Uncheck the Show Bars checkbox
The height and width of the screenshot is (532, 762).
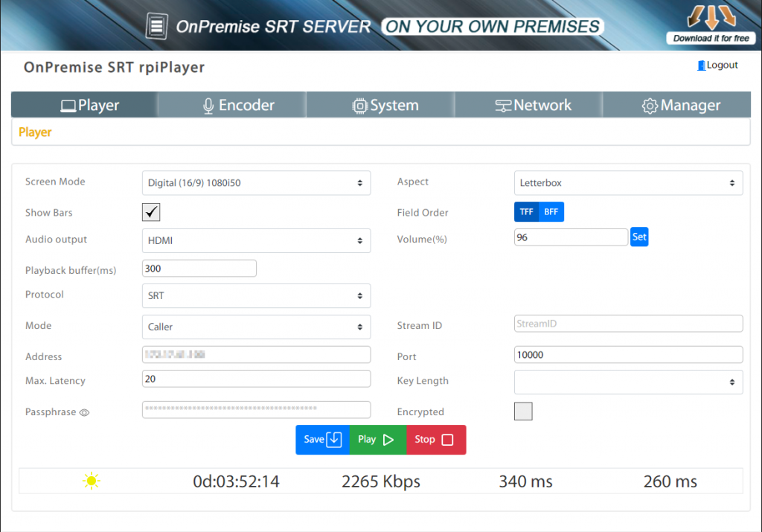pos(151,213)
